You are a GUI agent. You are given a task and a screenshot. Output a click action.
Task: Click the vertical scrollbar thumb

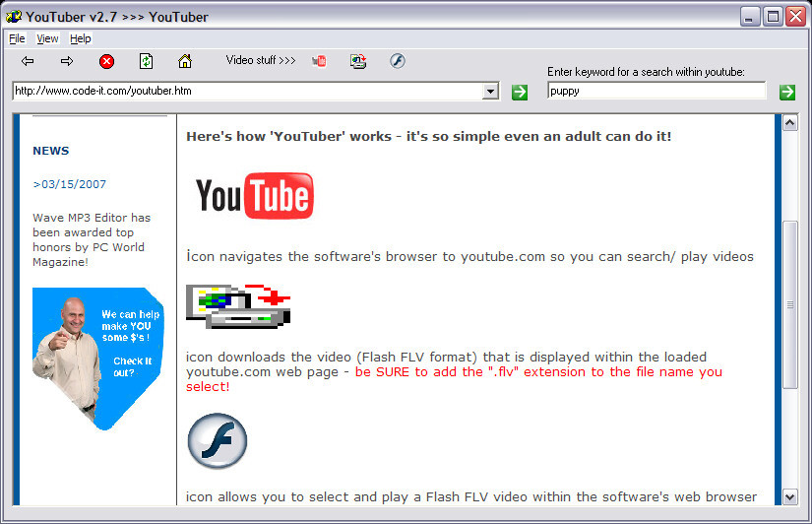pos(789,304)
